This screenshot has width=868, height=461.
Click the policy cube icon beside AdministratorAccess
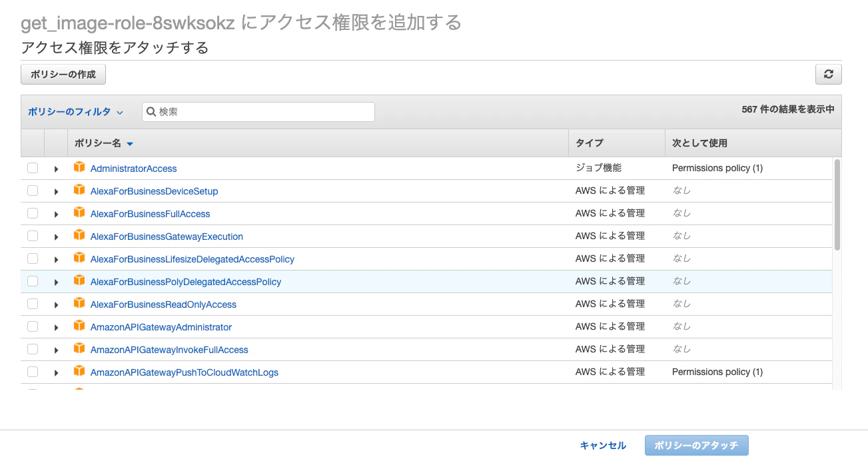click(x=79, y=168)
